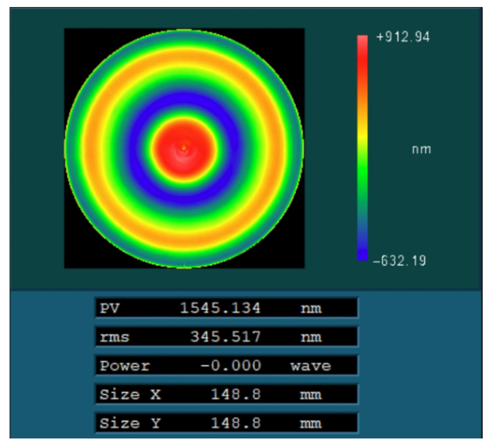
Task: Select the Size X value 148.8
Action: [235, 395]
